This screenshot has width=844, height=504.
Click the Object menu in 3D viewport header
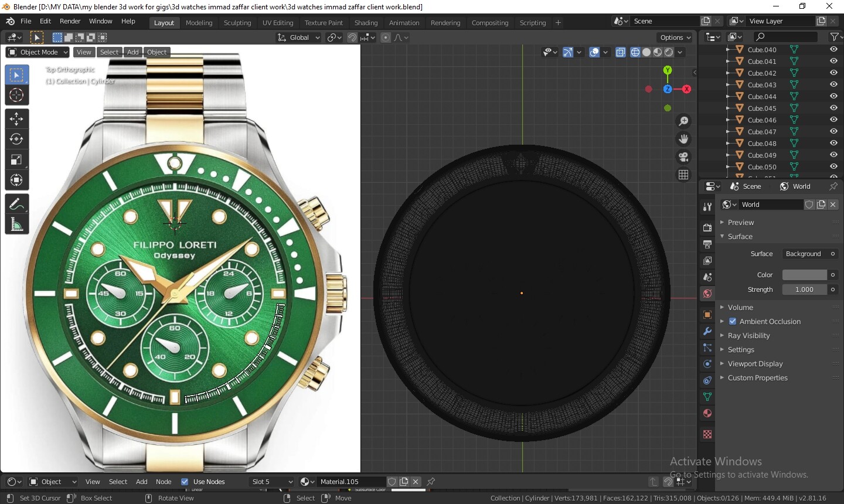point(156,52)
